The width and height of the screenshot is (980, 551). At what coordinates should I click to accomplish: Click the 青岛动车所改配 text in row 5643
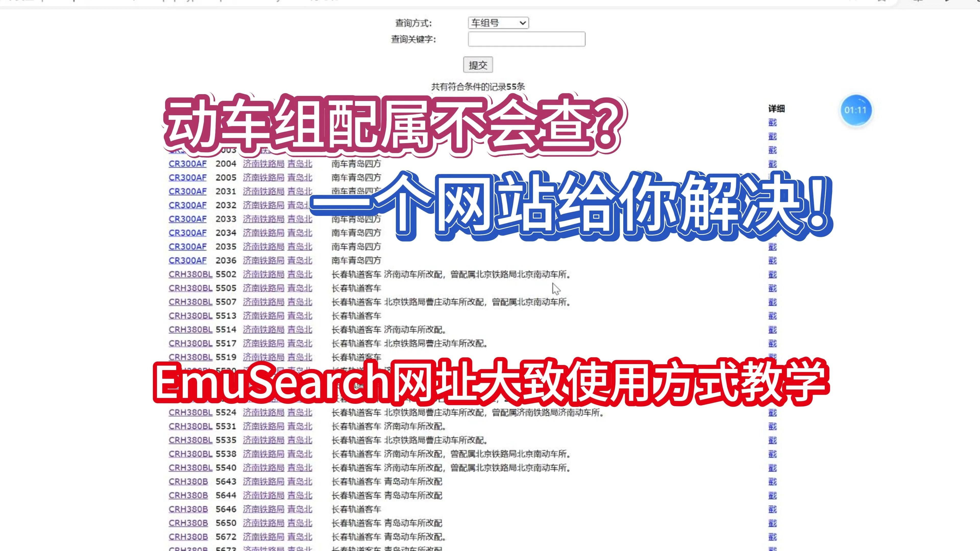[413, 482]
